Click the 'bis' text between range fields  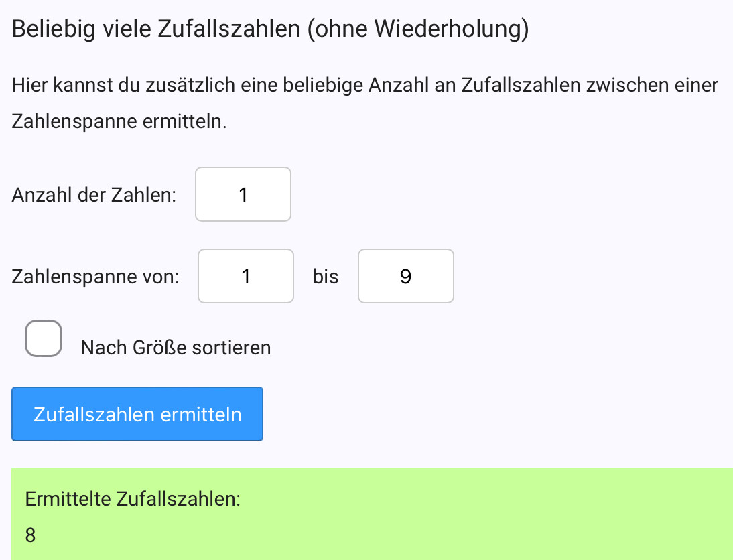pos(326,277)
